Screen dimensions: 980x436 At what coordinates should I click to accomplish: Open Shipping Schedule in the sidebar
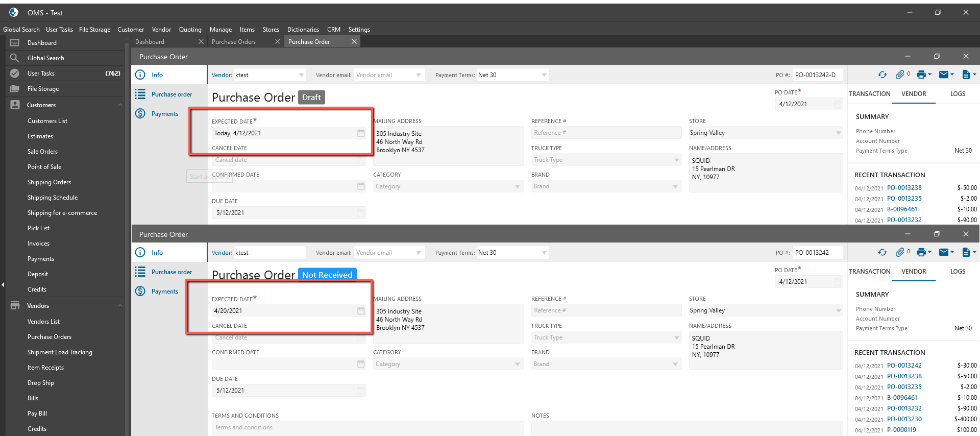coord(53,198)
